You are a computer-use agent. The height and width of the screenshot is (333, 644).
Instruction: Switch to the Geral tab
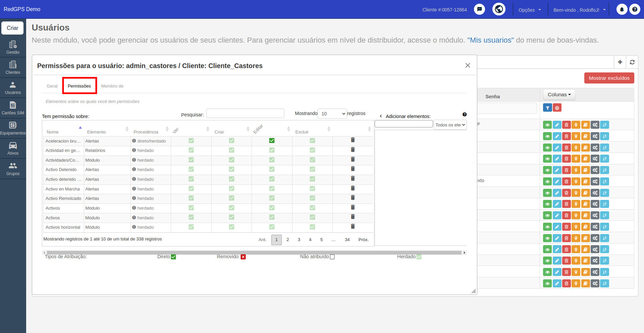click(x=52, y=86)
